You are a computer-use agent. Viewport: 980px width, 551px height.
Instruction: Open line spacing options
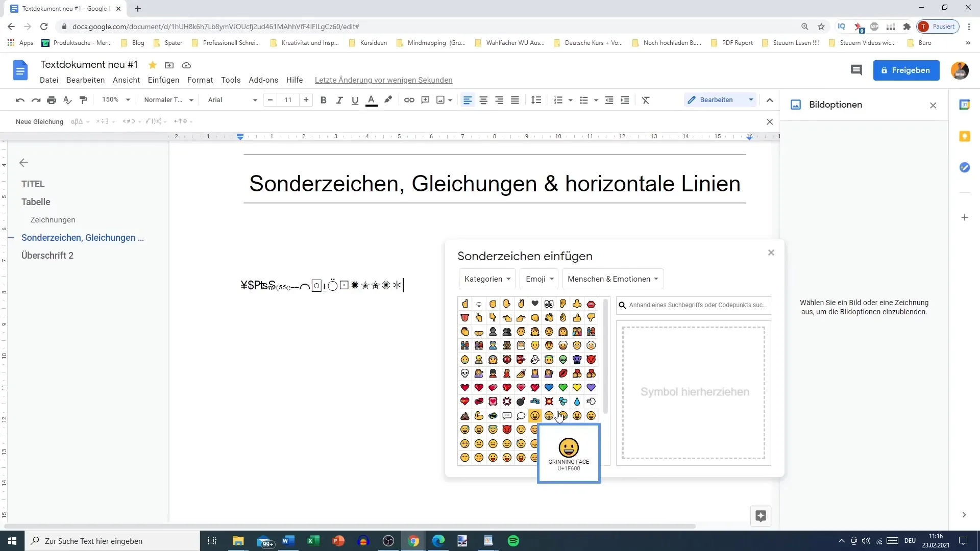(536, 100)
